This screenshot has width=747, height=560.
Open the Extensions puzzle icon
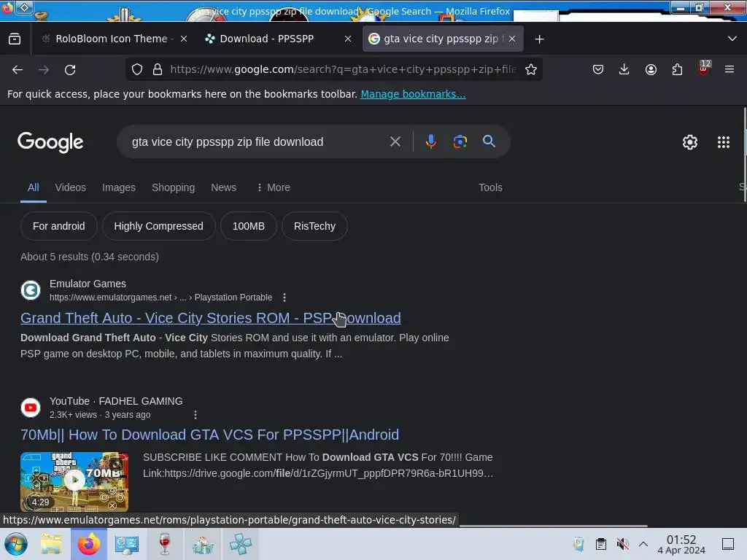click(677, 69)
